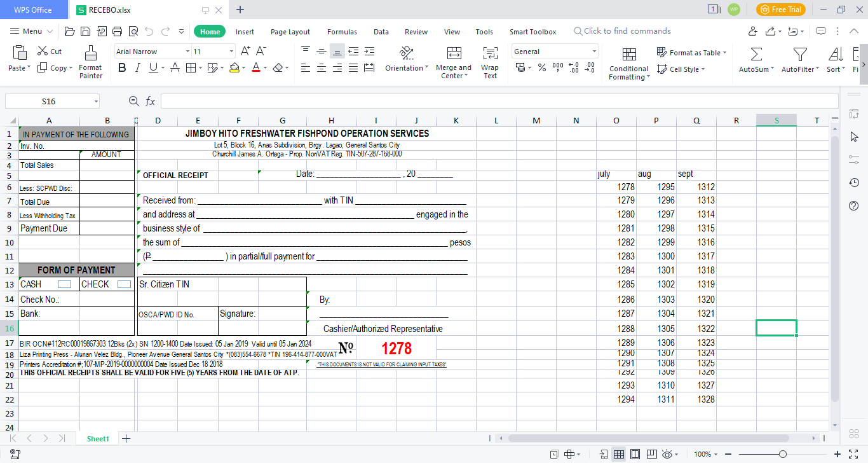Viewport: 868px width, 463px height.
Task: Toggle bold formatting
Action: [122, 67]
